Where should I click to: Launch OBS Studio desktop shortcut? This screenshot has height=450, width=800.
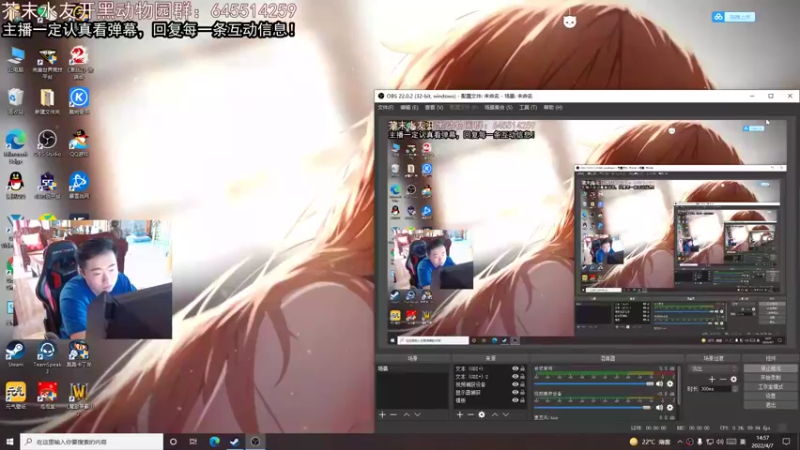pyautogui.click(x=47, y=143)
